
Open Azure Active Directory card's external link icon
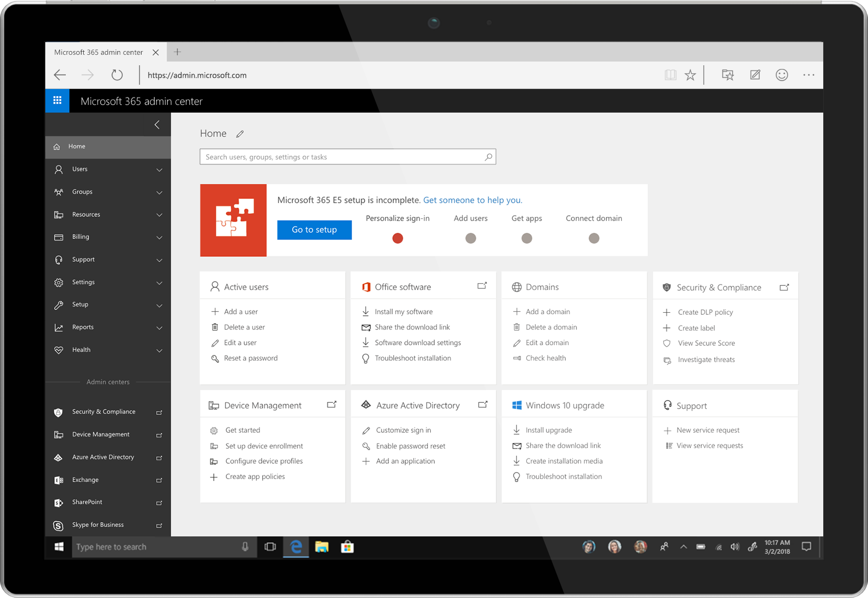(x=483, y=404)
